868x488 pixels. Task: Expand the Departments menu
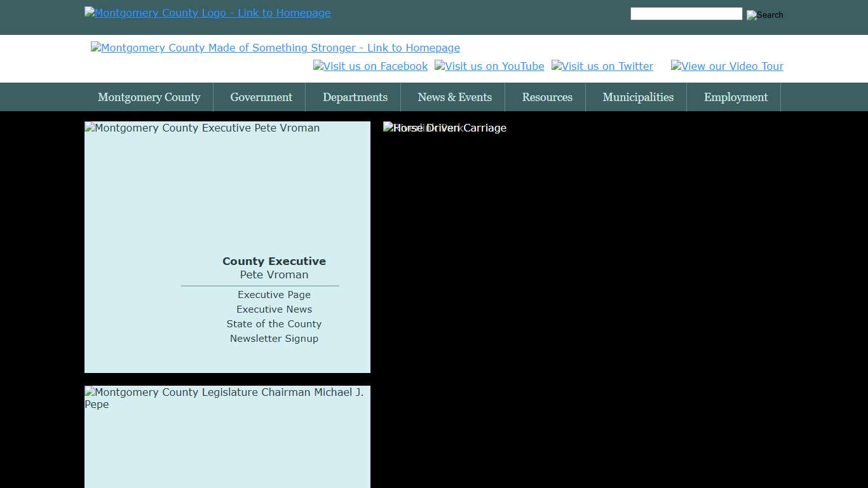(x=355, y=97)
